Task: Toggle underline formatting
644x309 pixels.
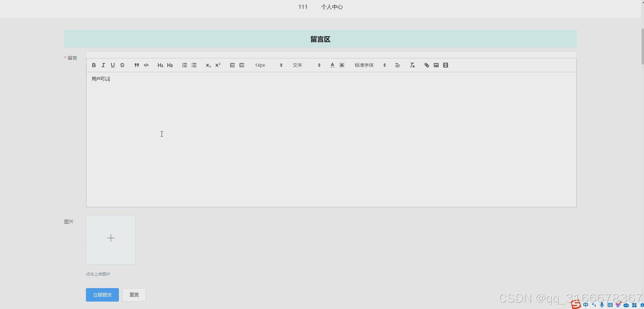Action: pyautogui.click(x=112, y=65)
